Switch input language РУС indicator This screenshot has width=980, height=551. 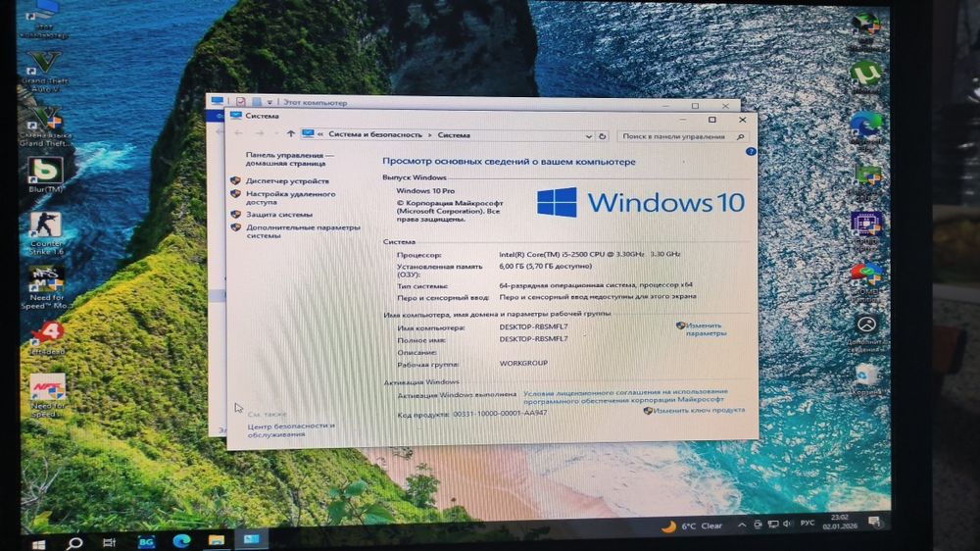point(808,523)
